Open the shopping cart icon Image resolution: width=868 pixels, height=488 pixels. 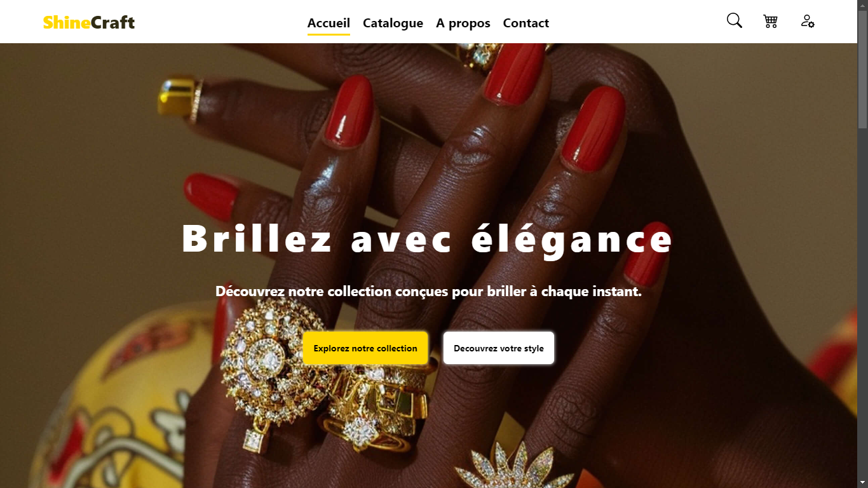[x=770, y=21]
